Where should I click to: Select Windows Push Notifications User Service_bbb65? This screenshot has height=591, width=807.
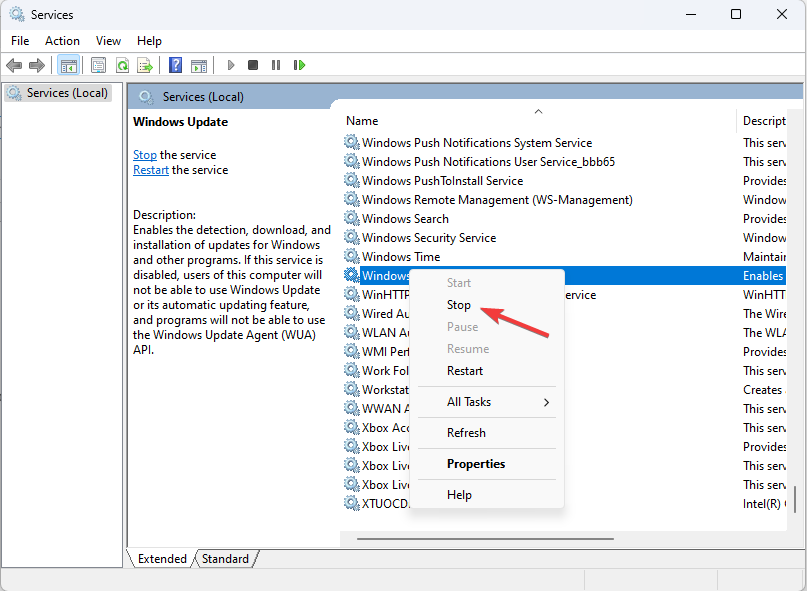(564, 162)
